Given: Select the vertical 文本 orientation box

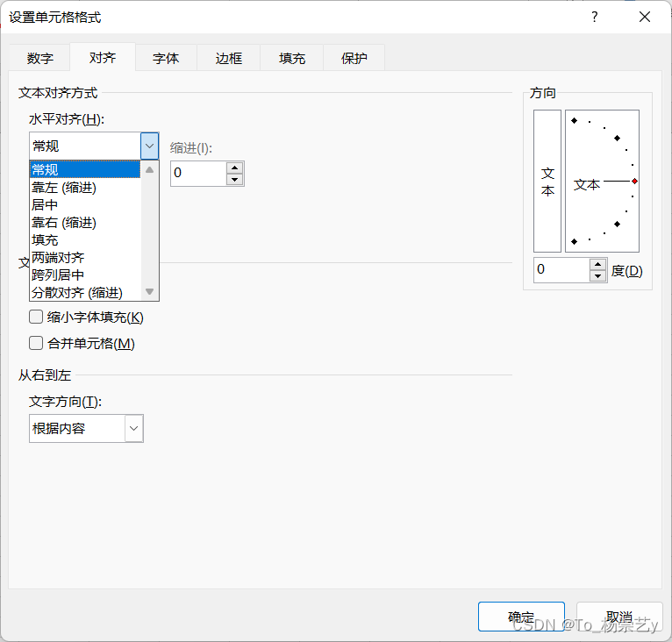Looking at the screenshot, I should pyautogui.click(x=547, y=181).
